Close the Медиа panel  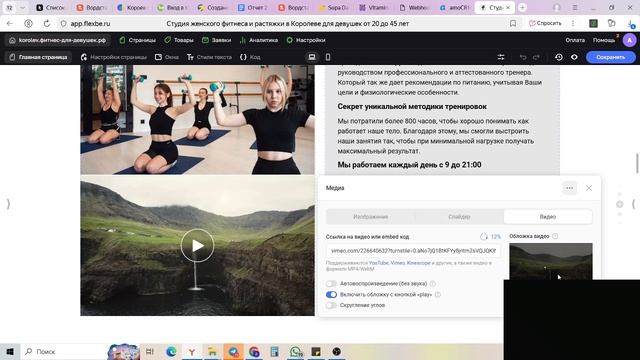pos(589,188)
